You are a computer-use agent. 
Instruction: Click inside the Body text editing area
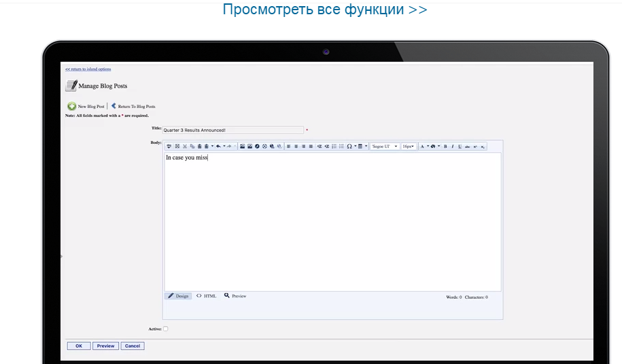click(332, 222)
